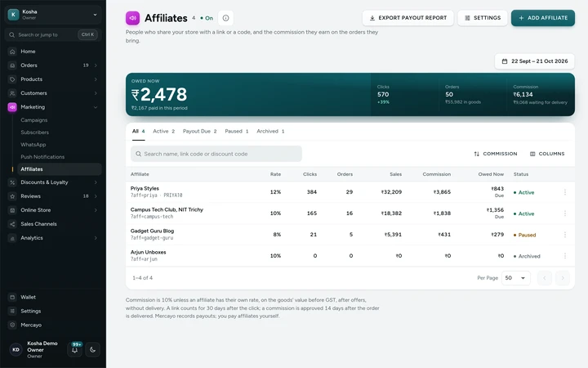Image resolution: width=588 pixels, height=368 pixels.
Task: Click the Discounts & Loyalty percent icon
Action: point(12,182)
